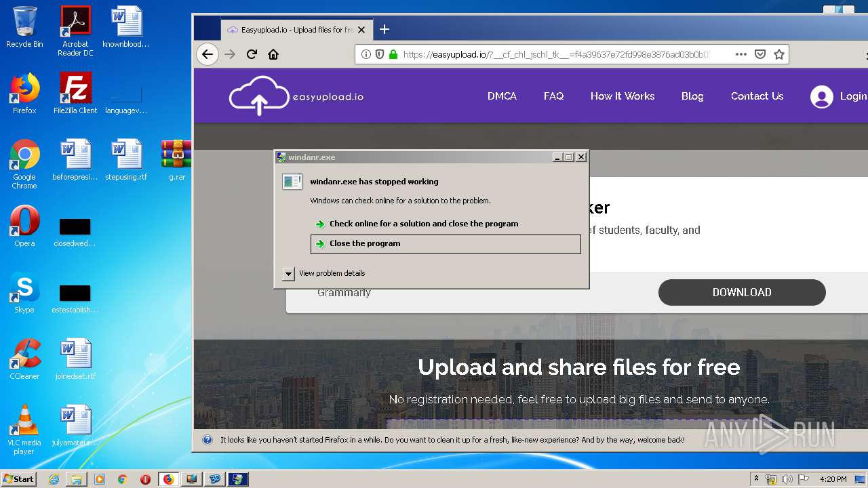Switch to Firefox window in taskbar
This screenshot has height=488, width=868.
pos(169,479)
